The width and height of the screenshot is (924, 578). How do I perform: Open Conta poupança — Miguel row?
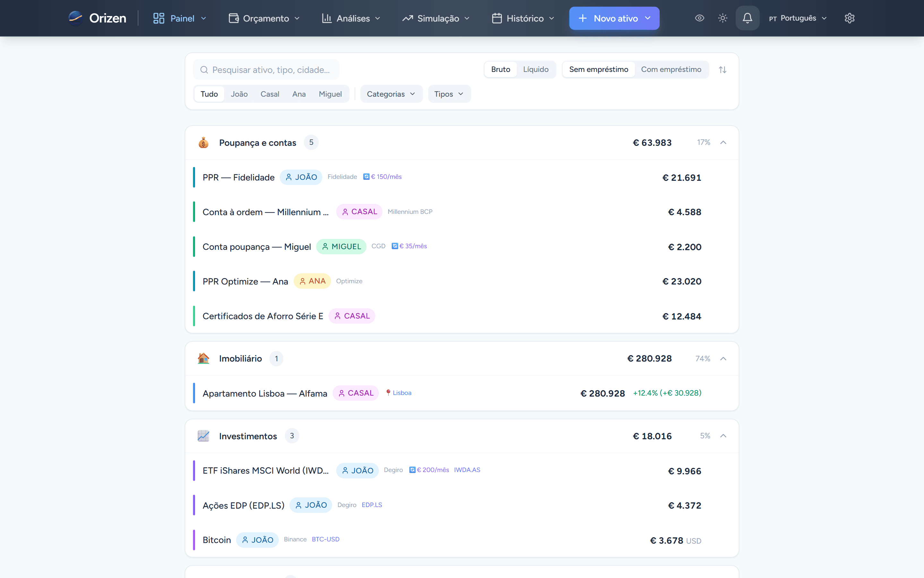462,247
